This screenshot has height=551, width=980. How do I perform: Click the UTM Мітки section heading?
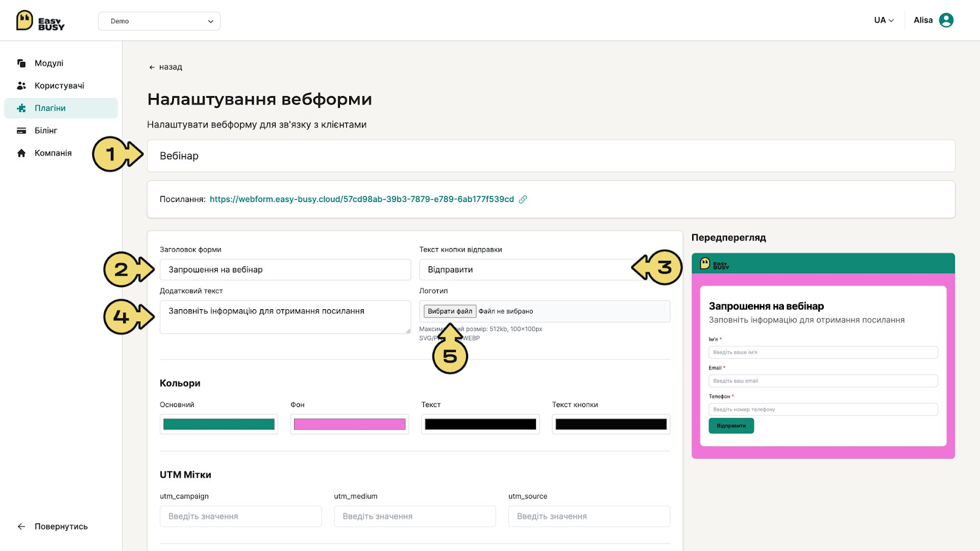click(186, 474)
